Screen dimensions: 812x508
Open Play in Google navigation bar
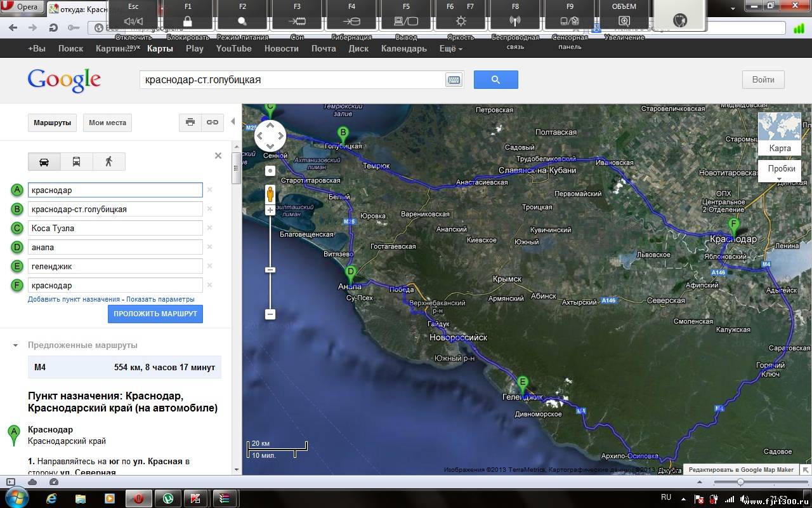click(195, 48)
